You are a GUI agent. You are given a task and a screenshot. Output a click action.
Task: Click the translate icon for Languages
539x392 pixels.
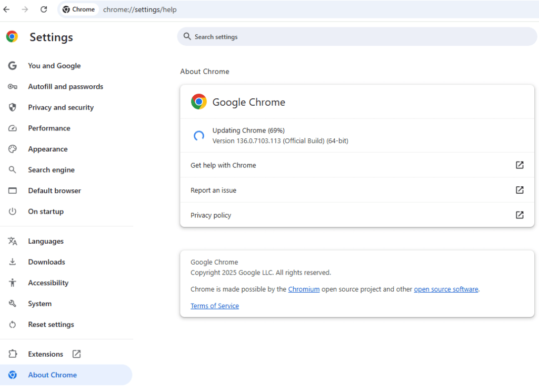(13, 241)
